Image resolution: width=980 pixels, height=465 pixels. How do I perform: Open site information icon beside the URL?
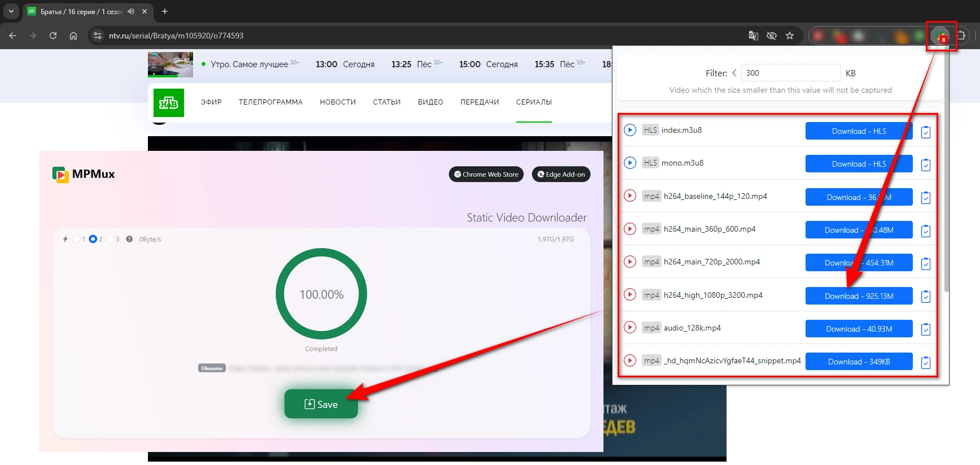98,36
